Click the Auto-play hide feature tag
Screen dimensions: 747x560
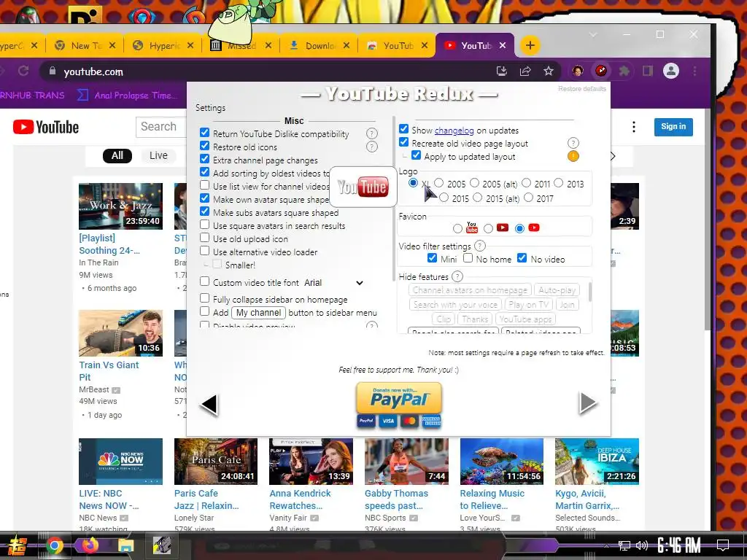(557, 290)
